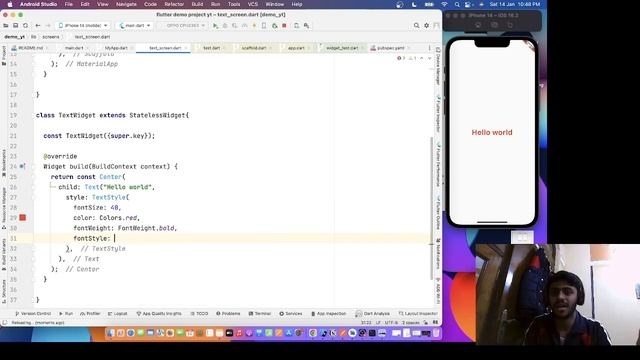Switch to the widget_test.dart tab
This screenshot has height=360, width=640.
(342, 48)
